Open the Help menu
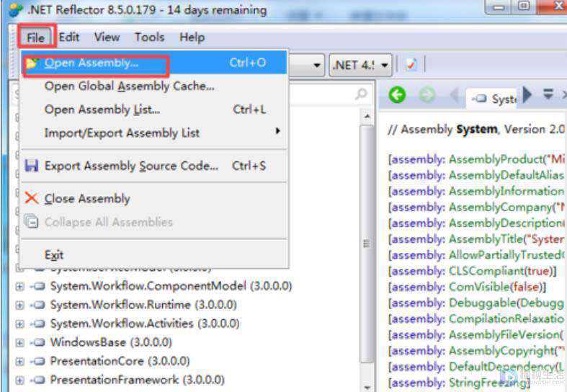Viewport: 567px width, 392px height. point(192,37)
